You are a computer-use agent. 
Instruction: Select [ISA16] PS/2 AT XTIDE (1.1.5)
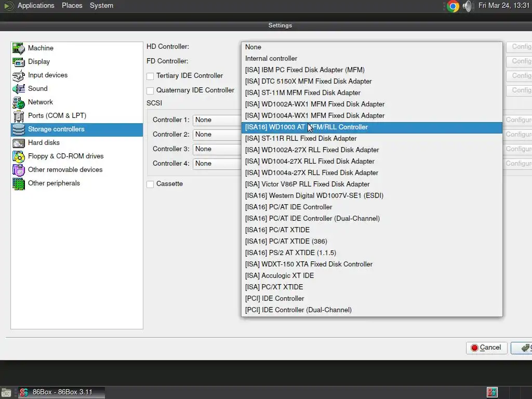(x=372, y=253)
